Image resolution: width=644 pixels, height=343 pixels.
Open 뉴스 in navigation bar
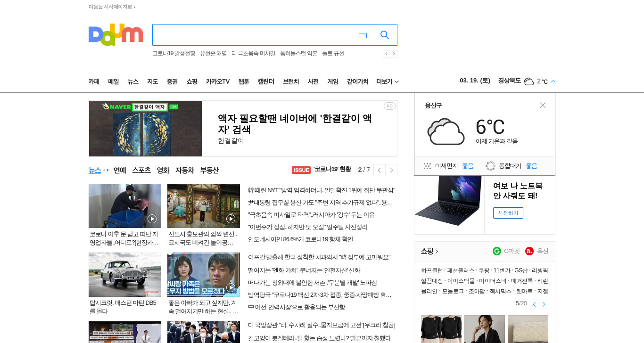pos(133,82)
